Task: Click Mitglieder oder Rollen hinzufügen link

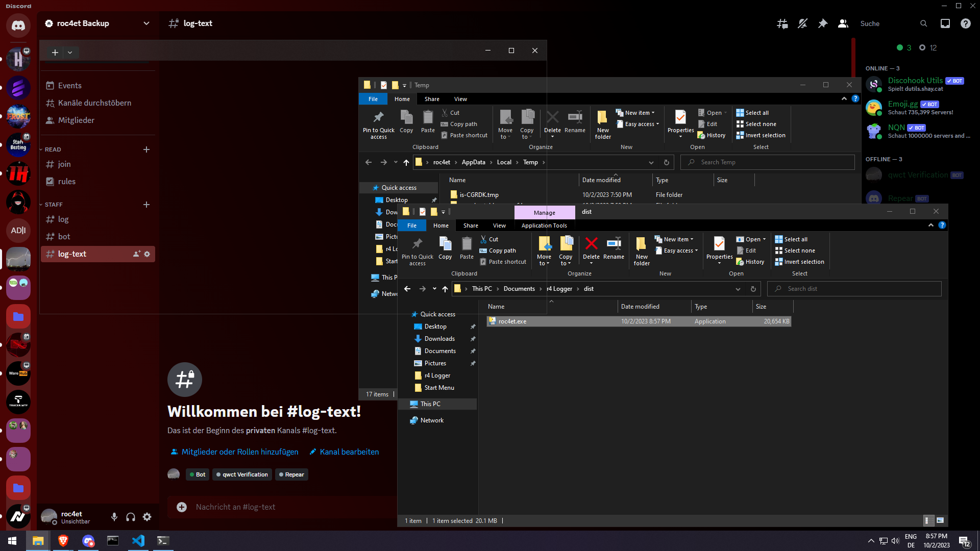Action: pos(234,452)
